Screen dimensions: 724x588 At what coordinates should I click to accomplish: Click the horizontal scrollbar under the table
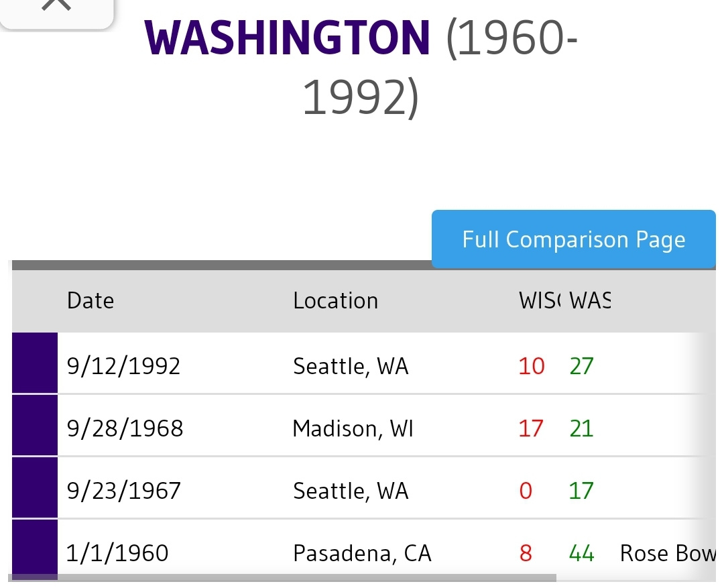tap(282, 577)
